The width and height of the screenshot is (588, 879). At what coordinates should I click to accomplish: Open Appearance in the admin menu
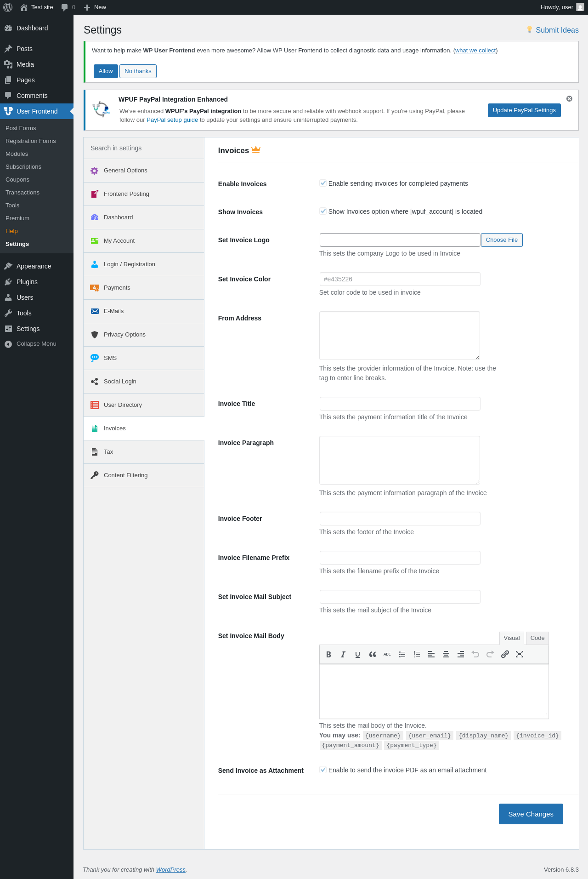tap(37, 266)
